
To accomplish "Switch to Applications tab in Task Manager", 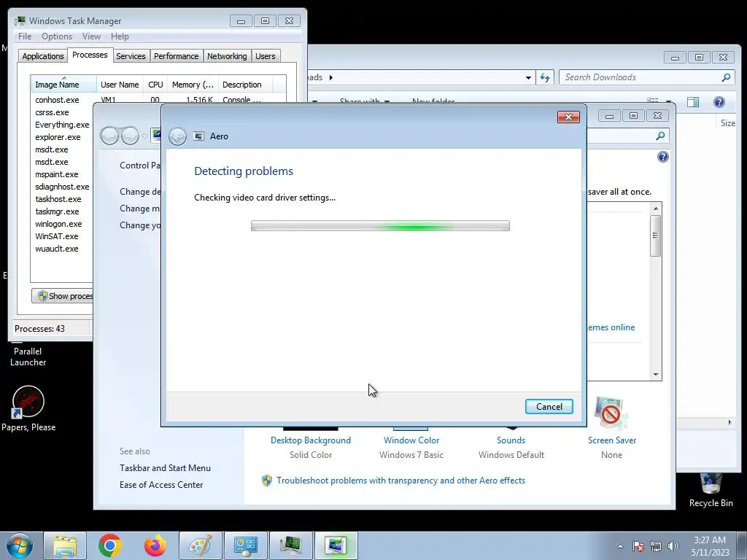I will point(43,56).
